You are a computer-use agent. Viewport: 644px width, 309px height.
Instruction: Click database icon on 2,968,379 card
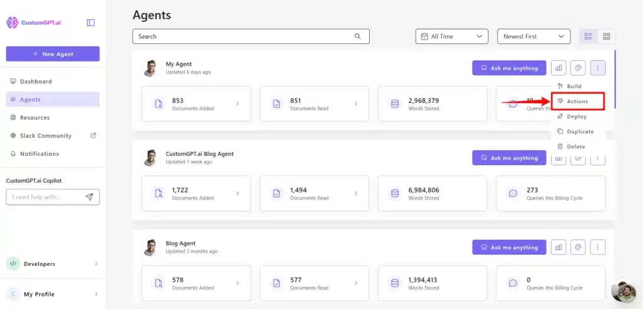395,104
